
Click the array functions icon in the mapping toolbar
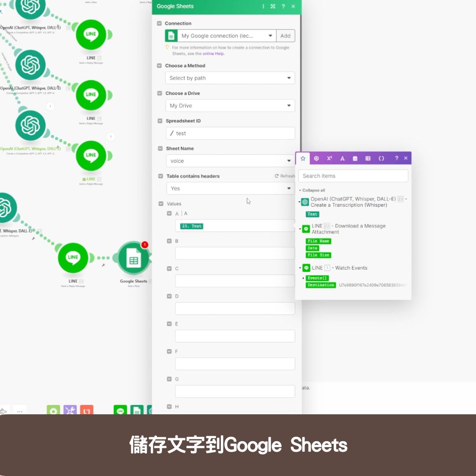(x=368, y=158)
